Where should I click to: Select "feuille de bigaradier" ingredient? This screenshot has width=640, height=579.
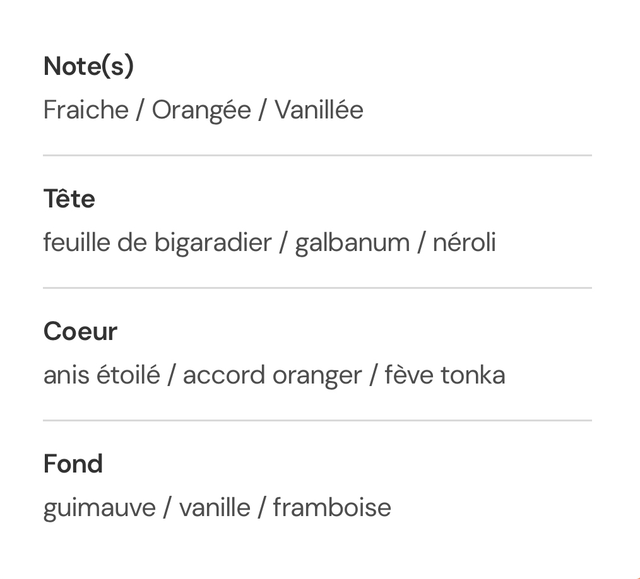(x=157, y=243)
